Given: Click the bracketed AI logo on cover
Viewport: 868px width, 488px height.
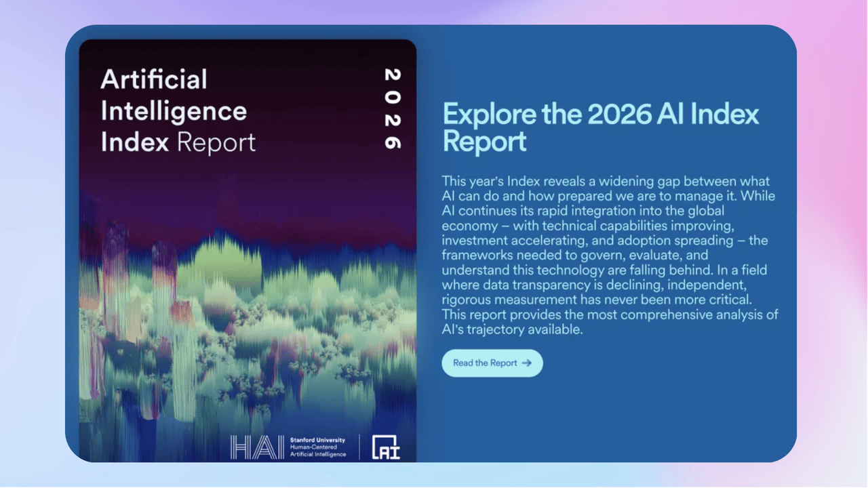Looking at the screenshot, I should tap(386, 447).
